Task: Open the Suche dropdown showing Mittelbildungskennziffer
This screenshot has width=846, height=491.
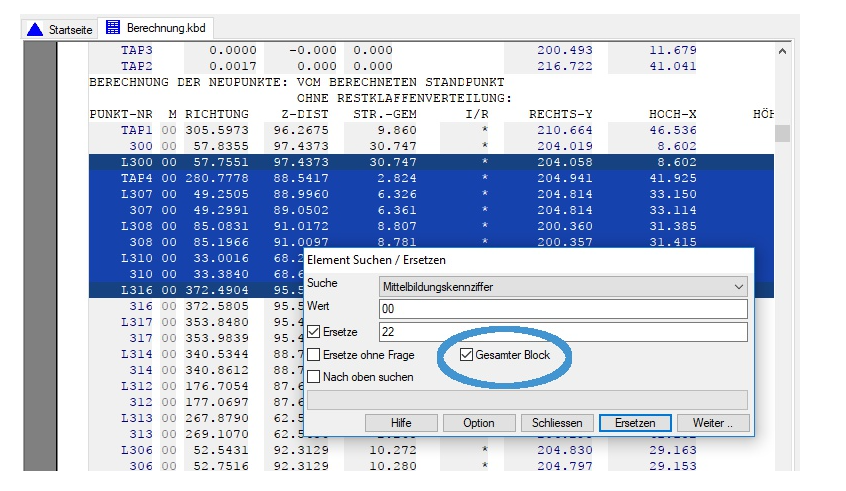Action: 563,286
